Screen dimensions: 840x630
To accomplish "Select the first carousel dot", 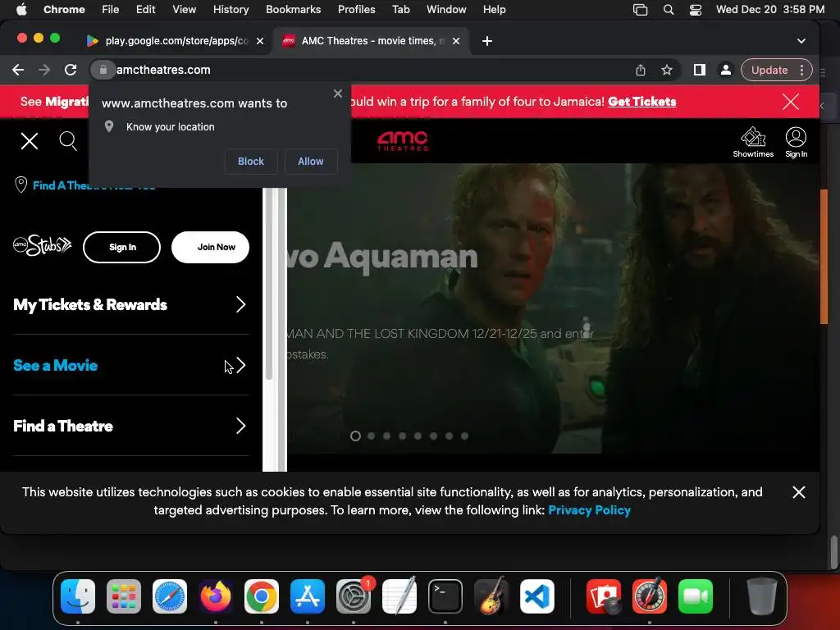I will (355, 436).
